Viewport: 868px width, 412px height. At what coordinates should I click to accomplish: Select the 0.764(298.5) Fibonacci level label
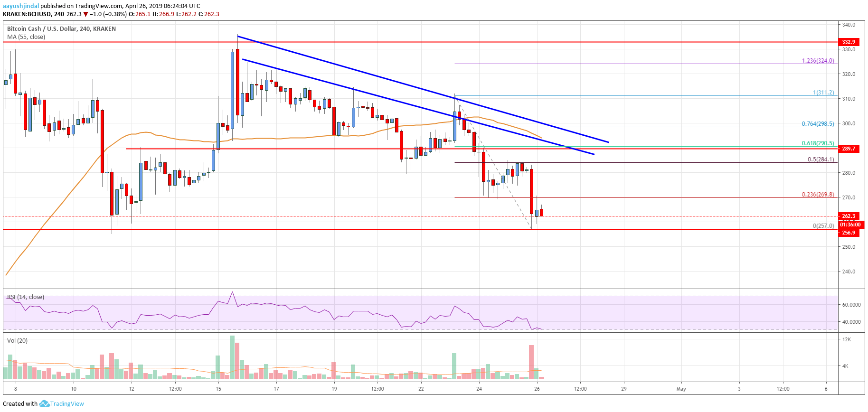[x=818, y=124]
